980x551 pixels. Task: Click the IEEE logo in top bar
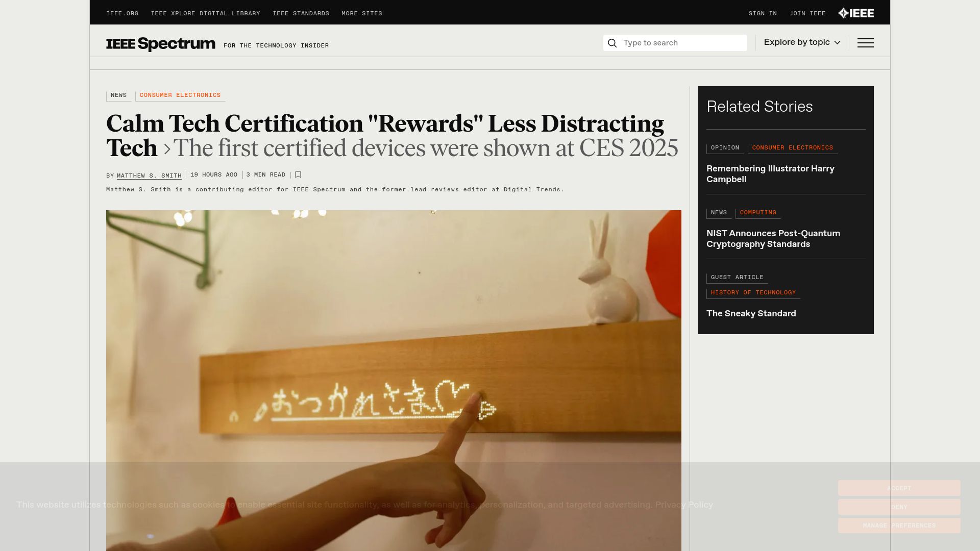click(x=856, y=13)
